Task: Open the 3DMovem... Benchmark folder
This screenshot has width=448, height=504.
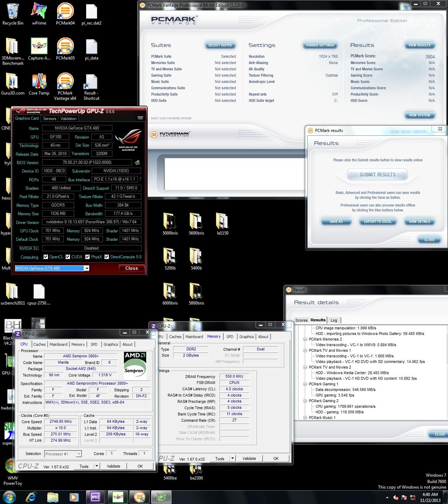Action: pos(13,51)
